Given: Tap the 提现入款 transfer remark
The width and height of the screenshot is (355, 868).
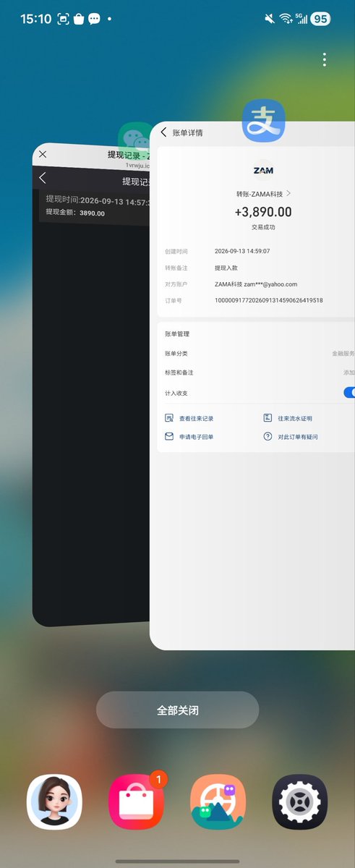Looking at the screenshot, I should [227, 268].
